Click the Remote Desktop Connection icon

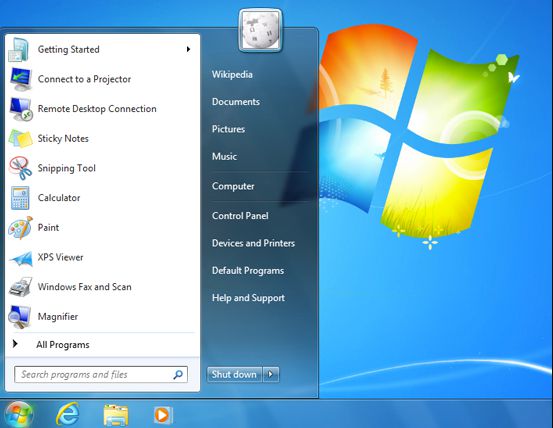pyautogui.click(x=20, y=109)
